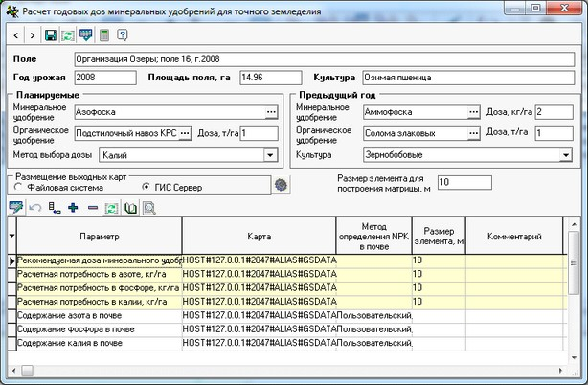The width and height of the screenshot is (588, 385).
Task: Click the Параметр column header
Action: pyautogui.click(x=100, y=236)
